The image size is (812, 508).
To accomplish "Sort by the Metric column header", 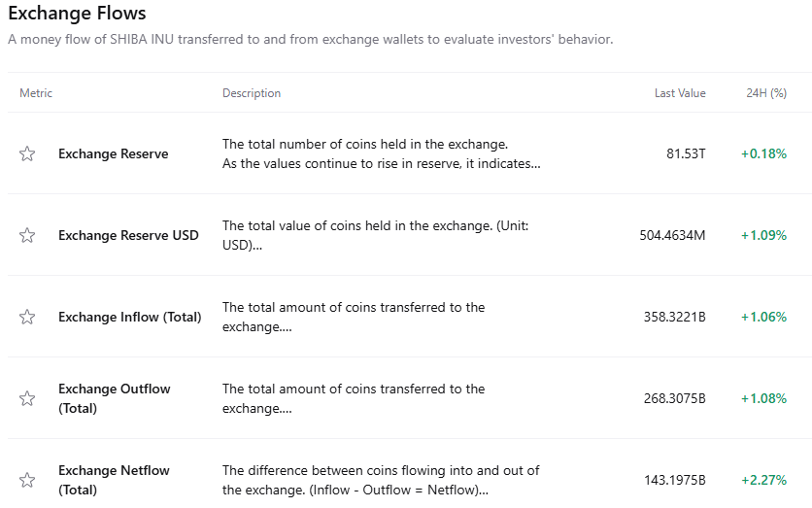I will [x=36, y=93].
